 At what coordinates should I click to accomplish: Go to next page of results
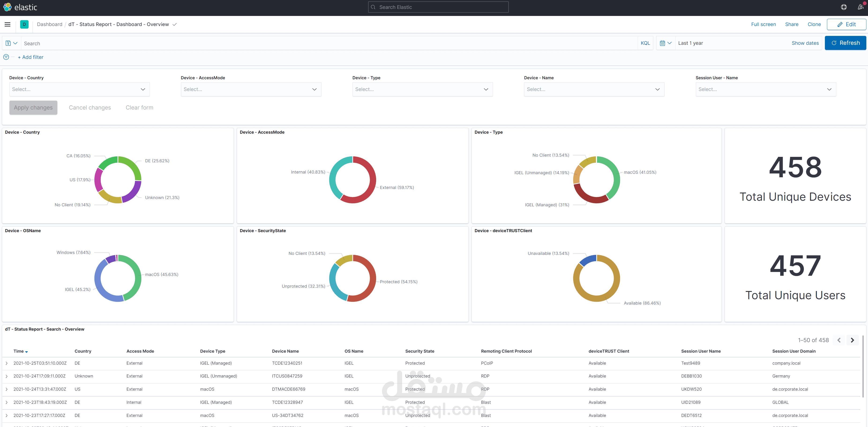coord(852,340)
